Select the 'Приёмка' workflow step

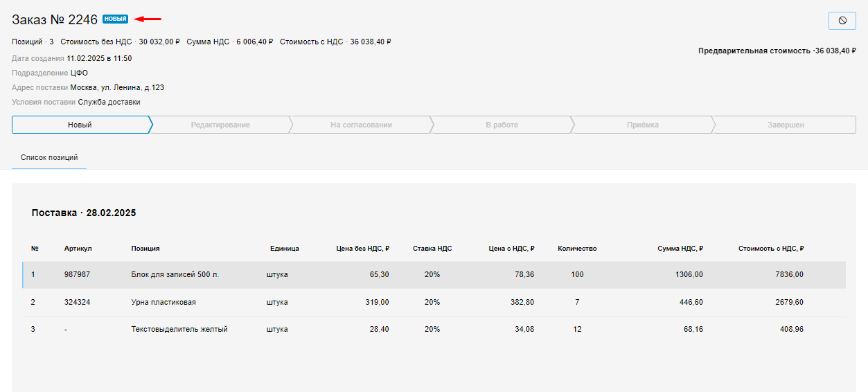(642, 125)
